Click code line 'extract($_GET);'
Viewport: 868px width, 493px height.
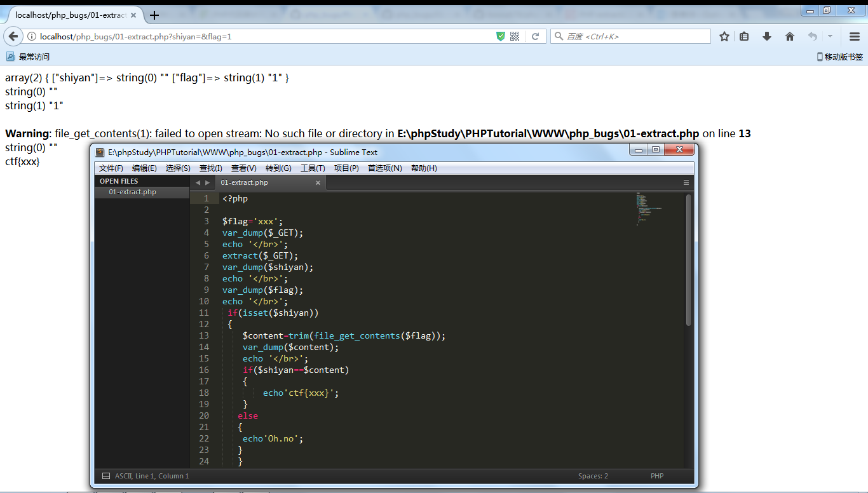pos(260,255)
